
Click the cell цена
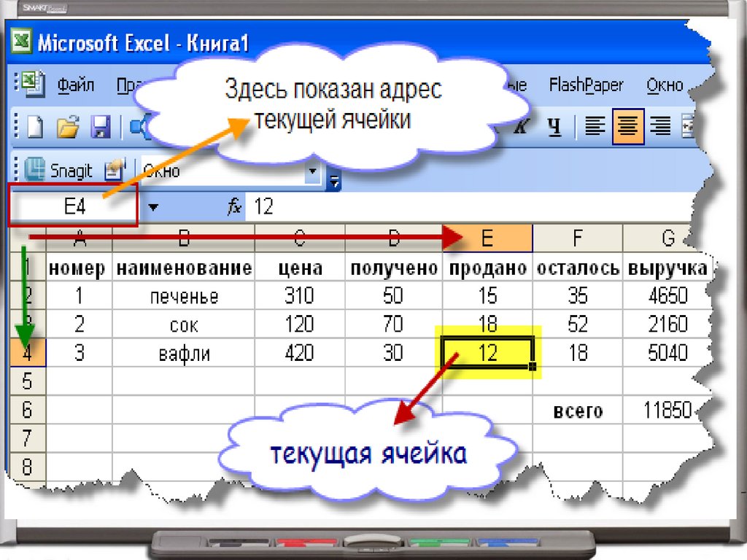coord(300,268)
